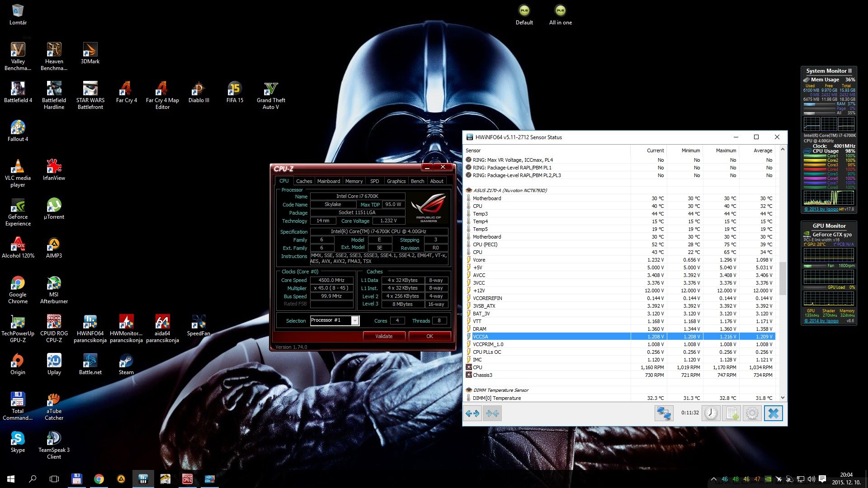Click the HWiNFO vertical scrollbar thumb
Viewport: 868px width, 488px height.
[x=783, y=278]
